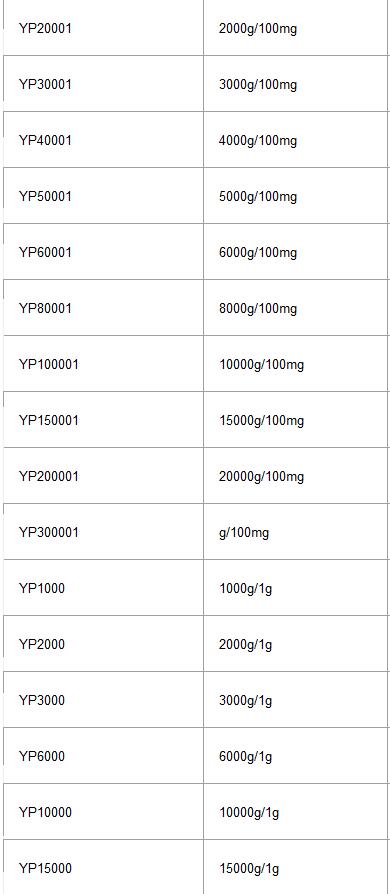Select the 20000g/100mg specification cell
The width and height of the screenshot is (390, 894).
tap(296, 476)
